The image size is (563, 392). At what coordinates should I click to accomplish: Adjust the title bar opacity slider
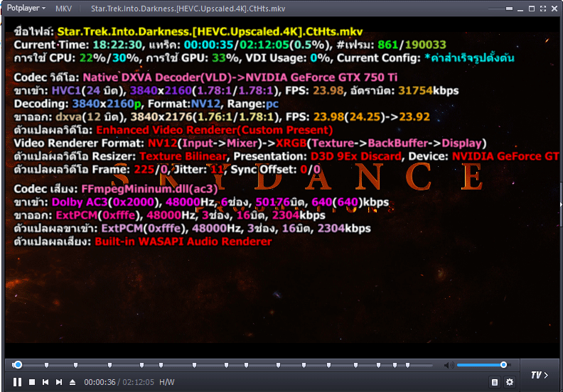500,9
